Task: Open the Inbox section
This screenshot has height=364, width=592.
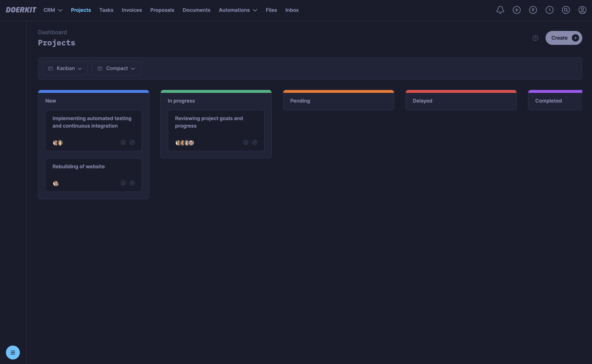Action: 292,10
